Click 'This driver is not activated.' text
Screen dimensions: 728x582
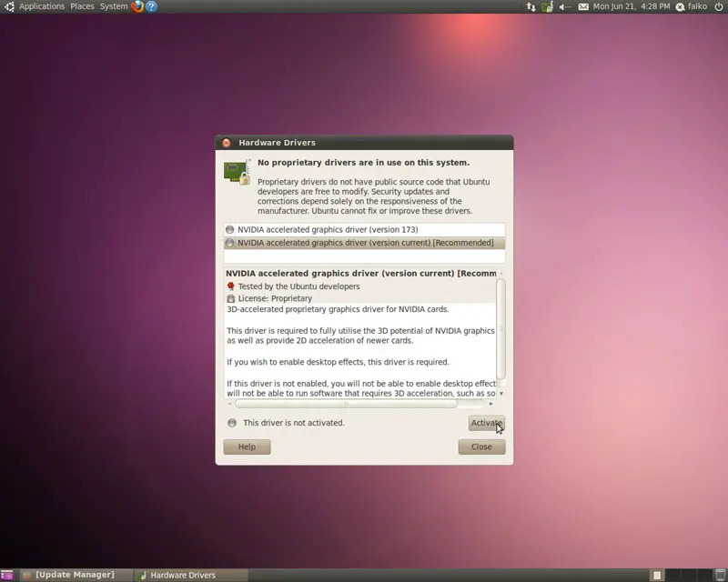[294, 423]
